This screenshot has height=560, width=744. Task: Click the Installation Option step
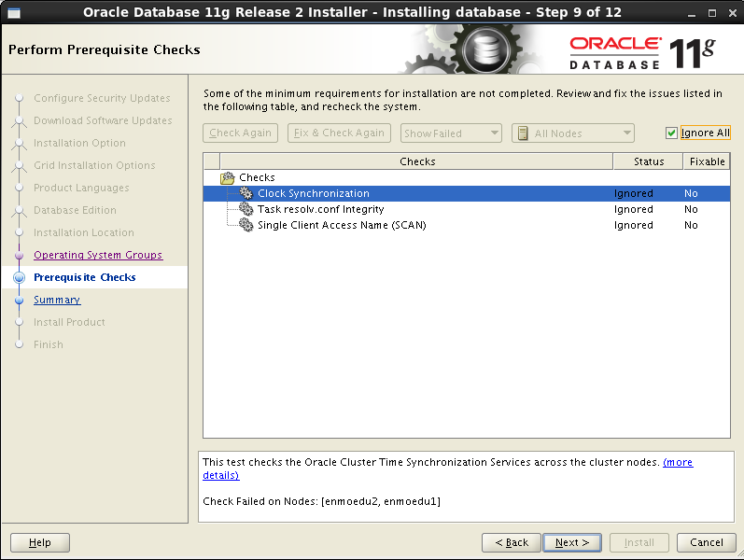pyautogui.click(x=79, y=143)
